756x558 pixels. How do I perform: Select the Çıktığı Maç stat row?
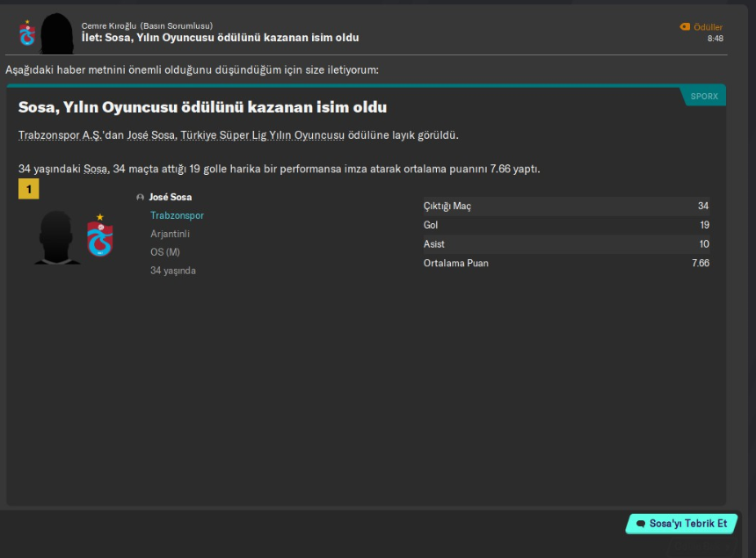(x=566, y=206)
